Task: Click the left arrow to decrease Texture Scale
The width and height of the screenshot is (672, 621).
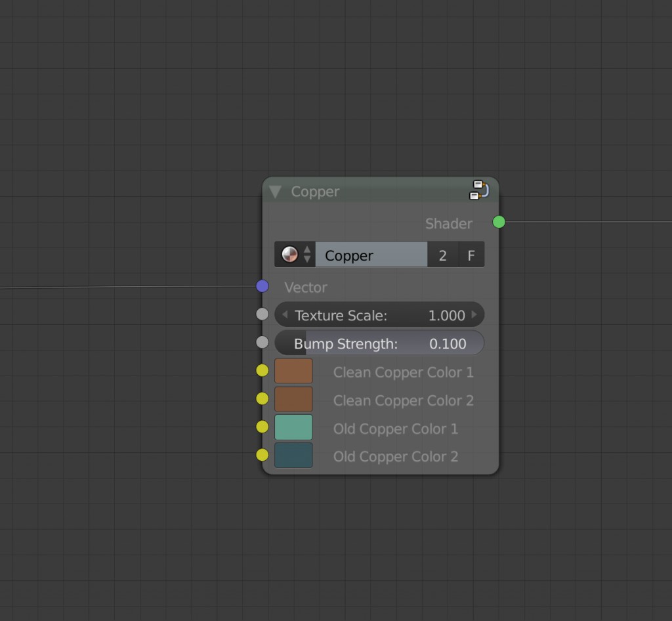Action: point(284,314)
